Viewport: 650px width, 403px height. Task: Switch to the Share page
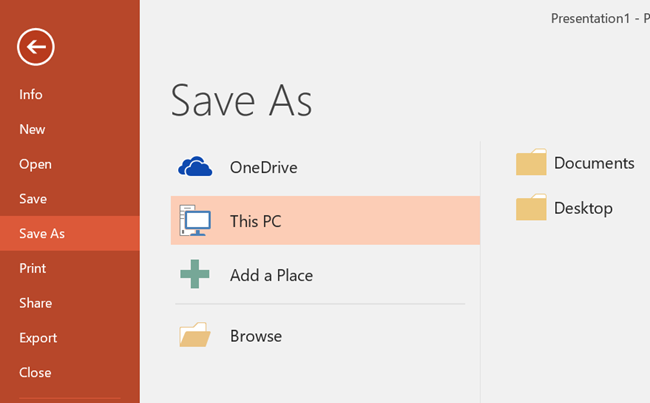[35, 303]
